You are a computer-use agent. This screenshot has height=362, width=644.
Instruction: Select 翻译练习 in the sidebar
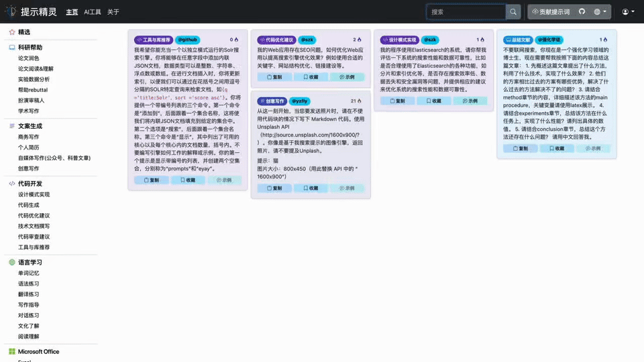click(28, 294)
